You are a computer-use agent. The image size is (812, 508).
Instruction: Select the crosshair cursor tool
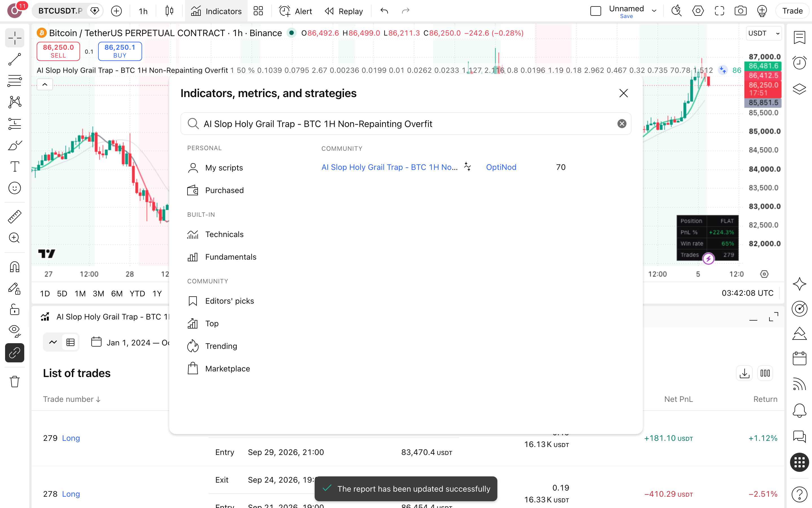(14, 38)
